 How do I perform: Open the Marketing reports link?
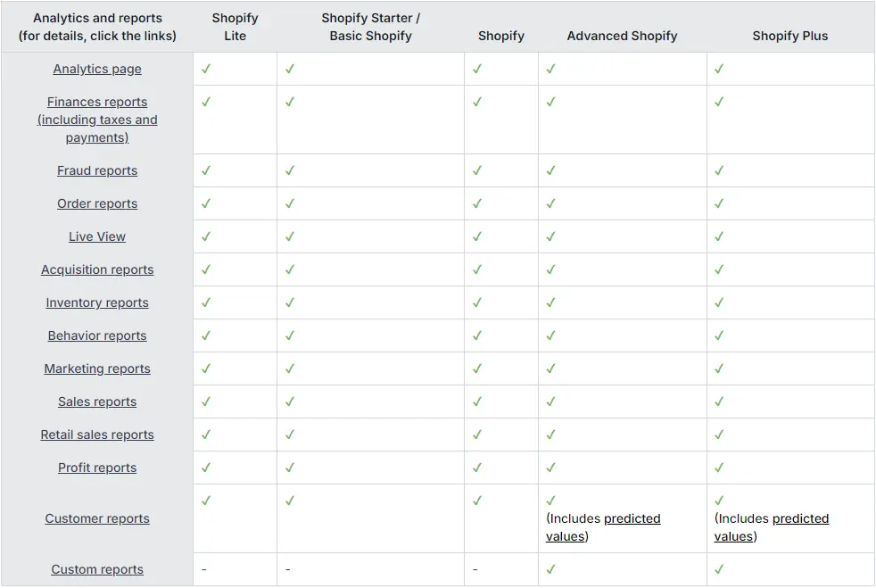(x=97, y=369)
